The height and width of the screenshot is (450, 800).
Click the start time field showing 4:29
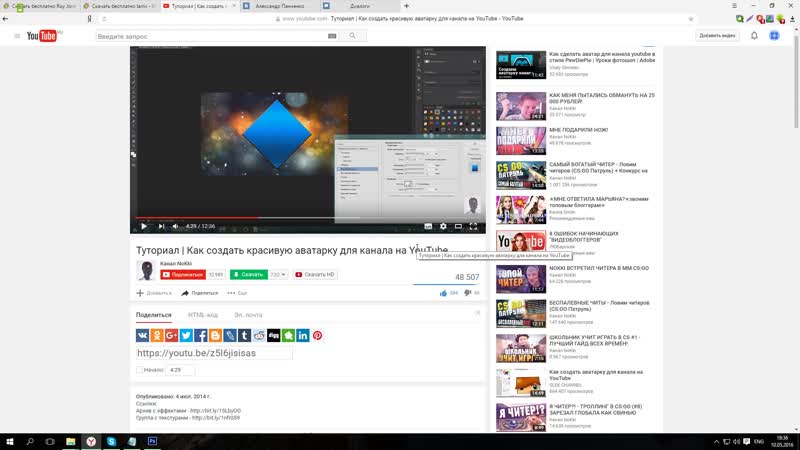(180, 370)
